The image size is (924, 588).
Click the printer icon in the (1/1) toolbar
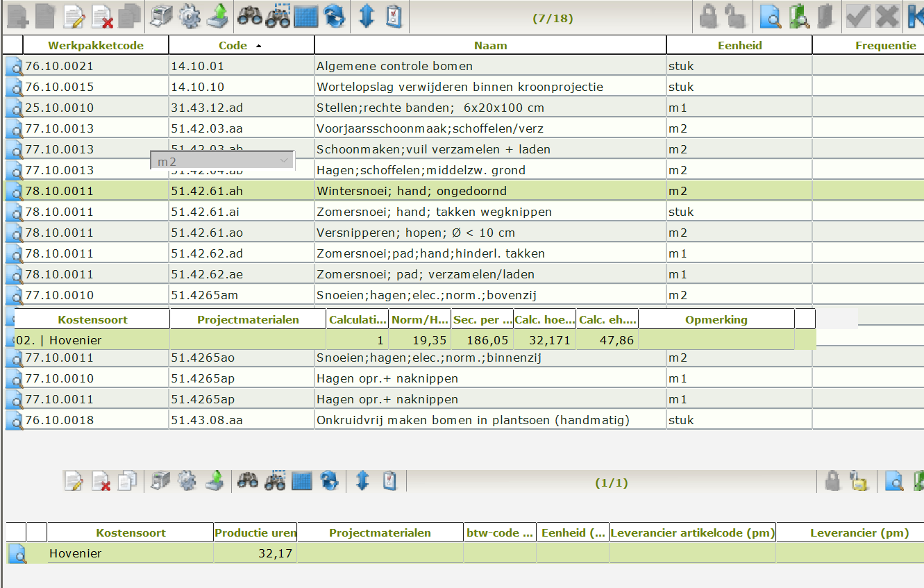160,480
